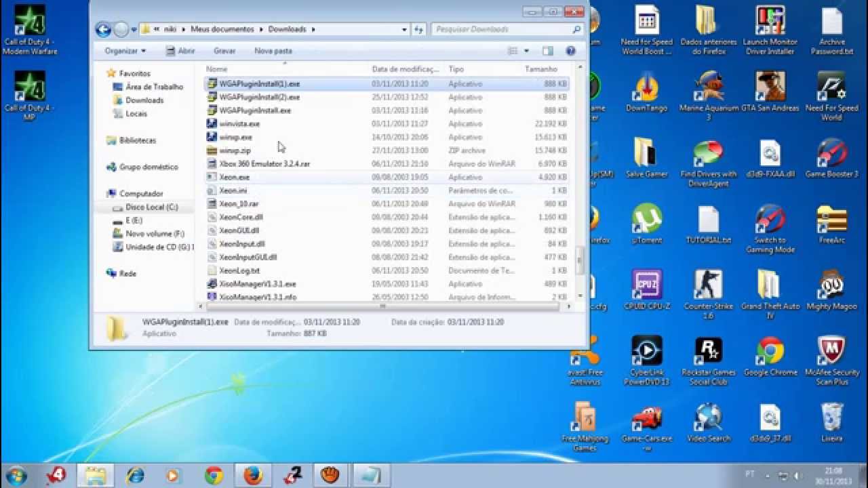Open the uTorrent desktop icon
This screenshot has height=488, width=868.
click(x=647, y=224)
